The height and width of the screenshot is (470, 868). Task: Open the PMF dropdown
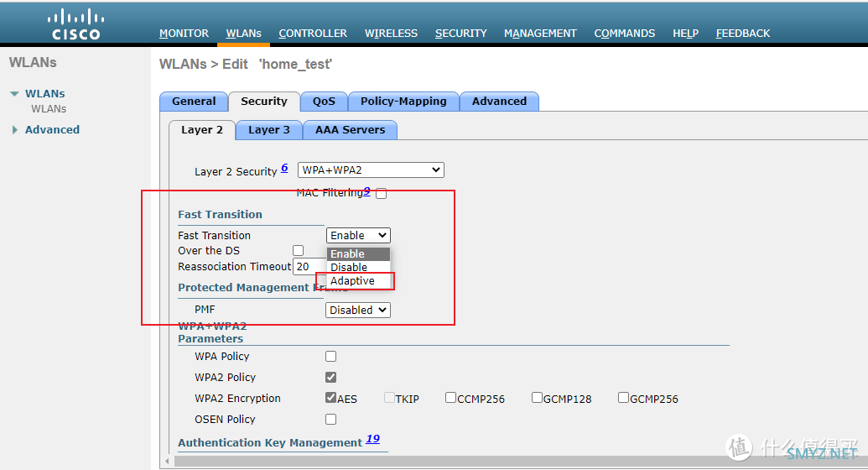(x=357, y=310)
